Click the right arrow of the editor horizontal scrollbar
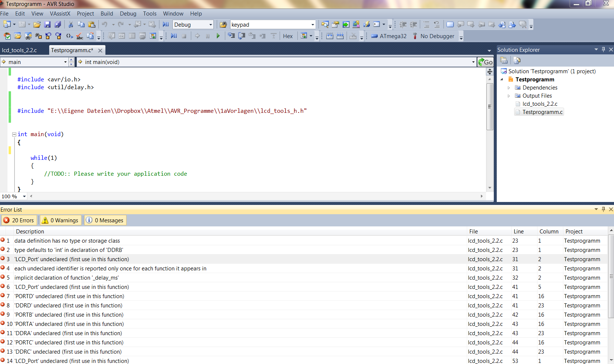The width and height of the screenshot is (614, 364). [482, 196]
